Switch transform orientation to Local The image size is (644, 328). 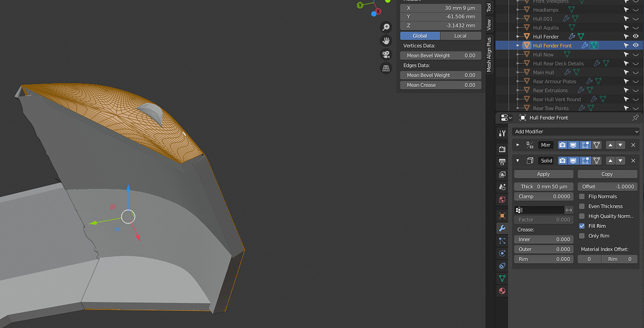click(460, 36)
